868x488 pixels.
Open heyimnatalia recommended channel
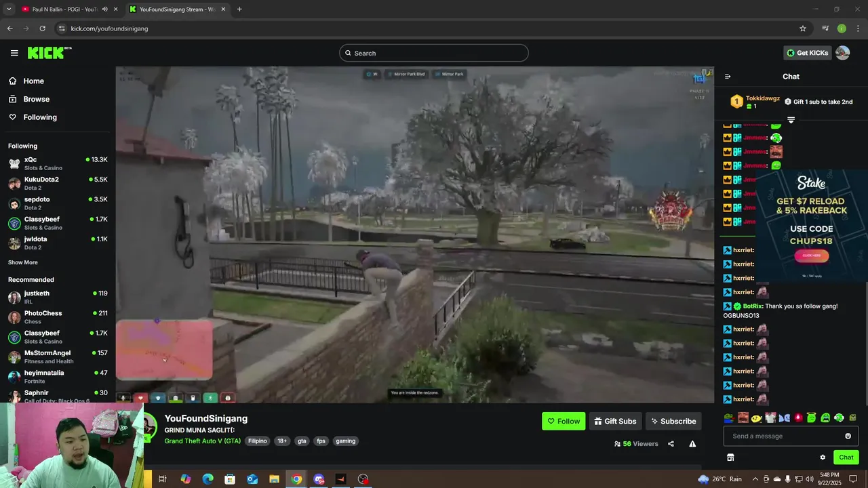click(x=58, y=377)
